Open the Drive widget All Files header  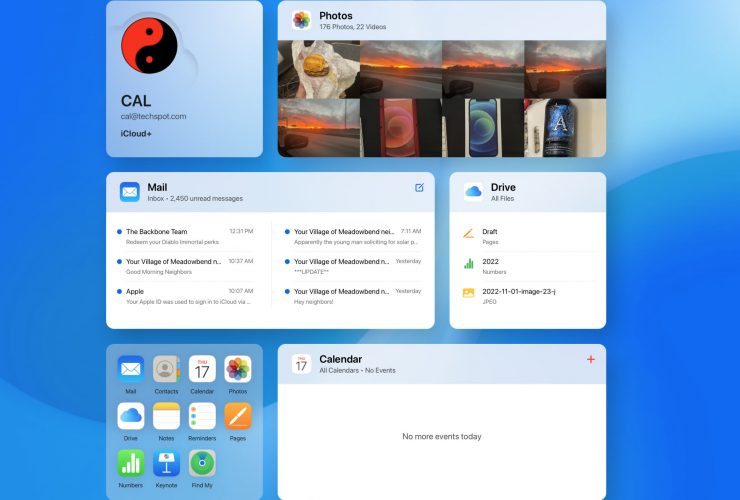(x=502, y=192)
